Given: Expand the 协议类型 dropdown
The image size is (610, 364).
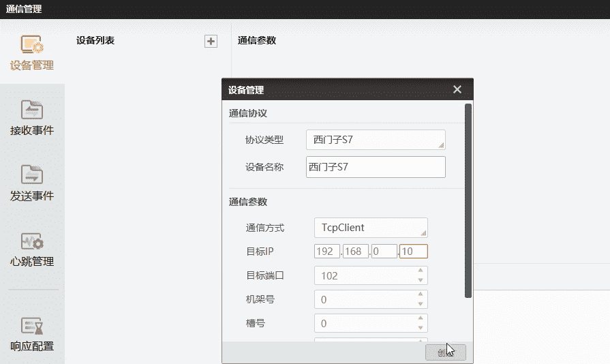Looking at the screenshot, I should click(x=376, y=140).
